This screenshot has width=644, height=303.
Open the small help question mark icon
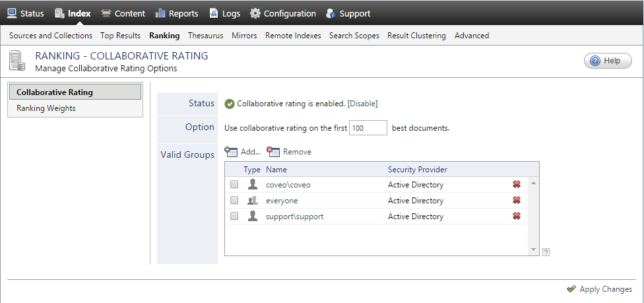point(546,252)
